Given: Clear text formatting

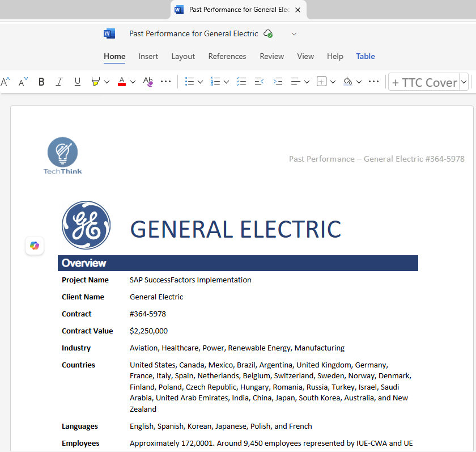Looking at the screenshot, I should pyautogui.click(x=148, y=82).
